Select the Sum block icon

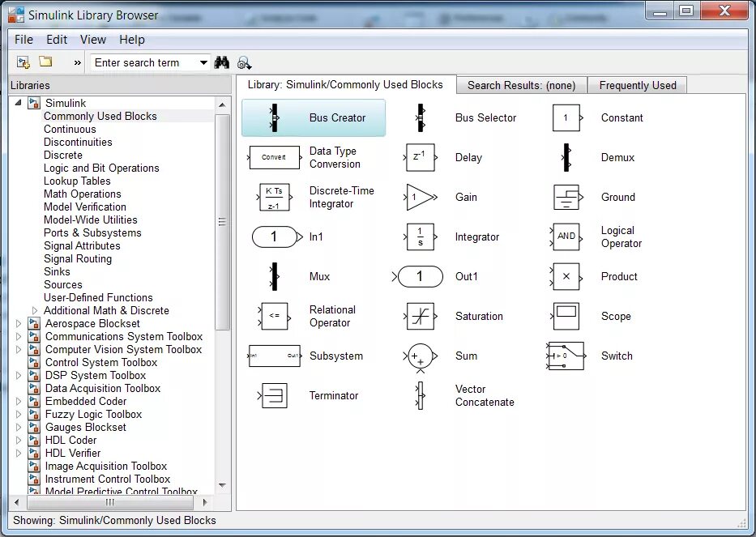pyautogui.click(x=420, y=356)
